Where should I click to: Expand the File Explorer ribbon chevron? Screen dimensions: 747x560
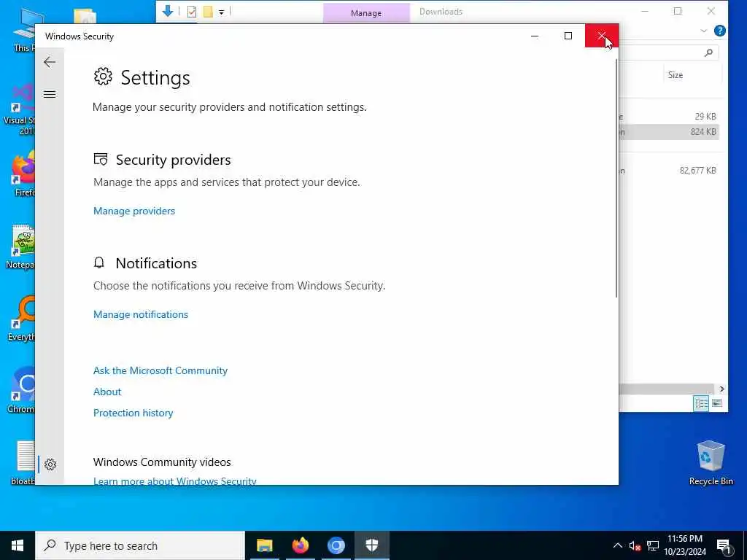(704, 31)
